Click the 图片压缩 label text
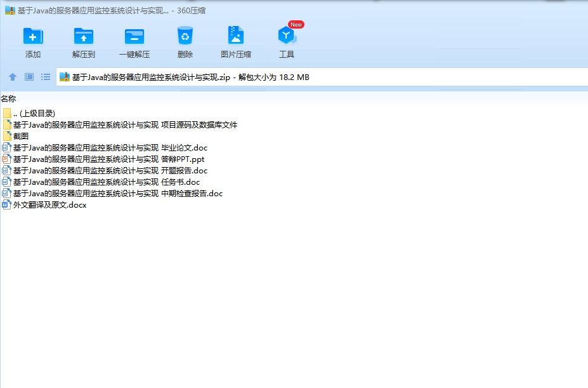588x388 pixels. pyautogui.click(x=236, y=55)
